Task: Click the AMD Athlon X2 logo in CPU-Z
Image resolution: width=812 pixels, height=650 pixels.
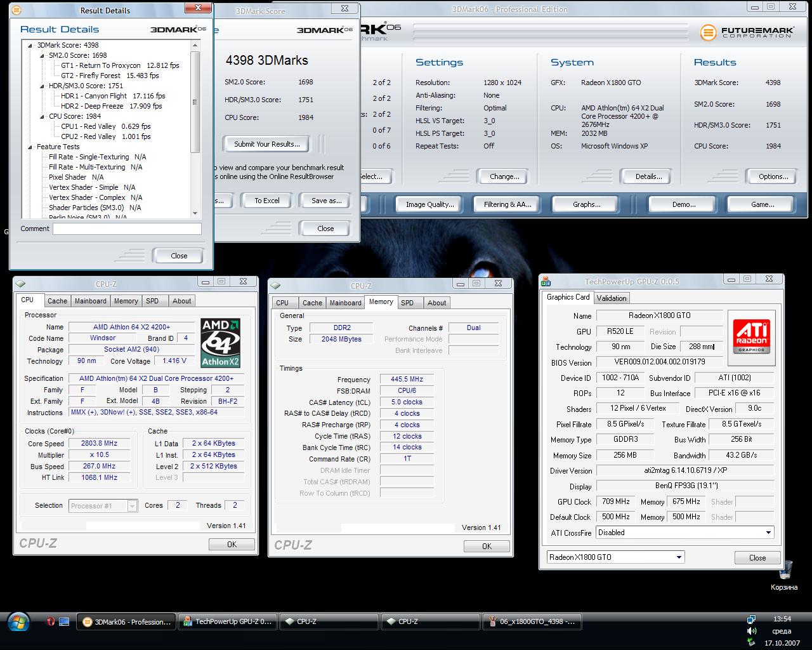Action: coord(220,343)
